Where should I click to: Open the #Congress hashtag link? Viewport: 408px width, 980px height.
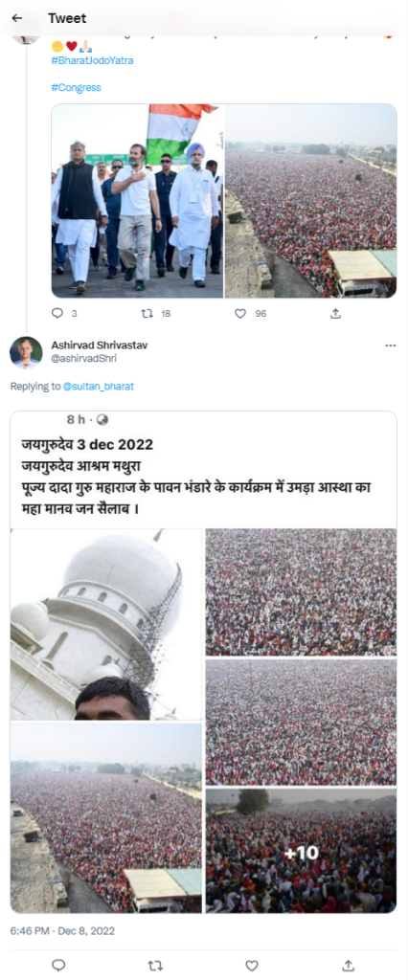(76, 87)
